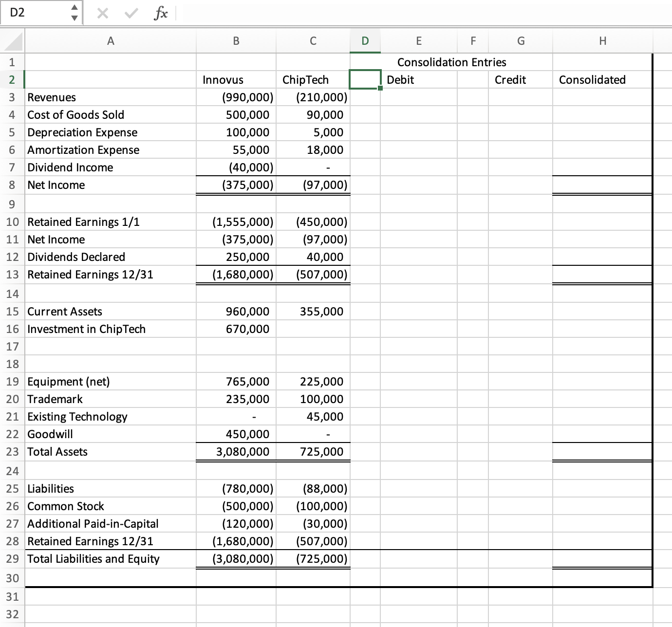
Task: Select column header H
Action: pos(602,41)
